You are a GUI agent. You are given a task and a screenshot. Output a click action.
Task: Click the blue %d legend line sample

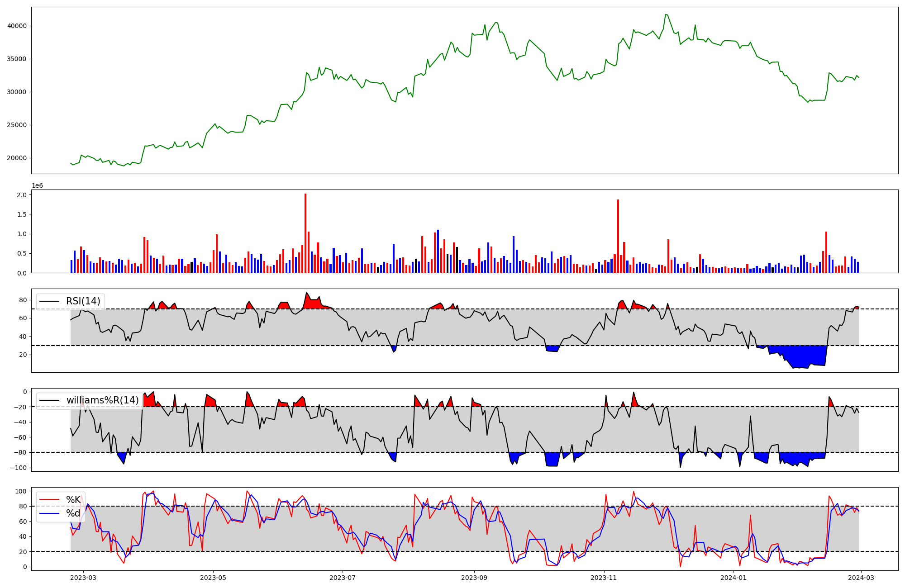pyautogui.click(x=49, y=513)
